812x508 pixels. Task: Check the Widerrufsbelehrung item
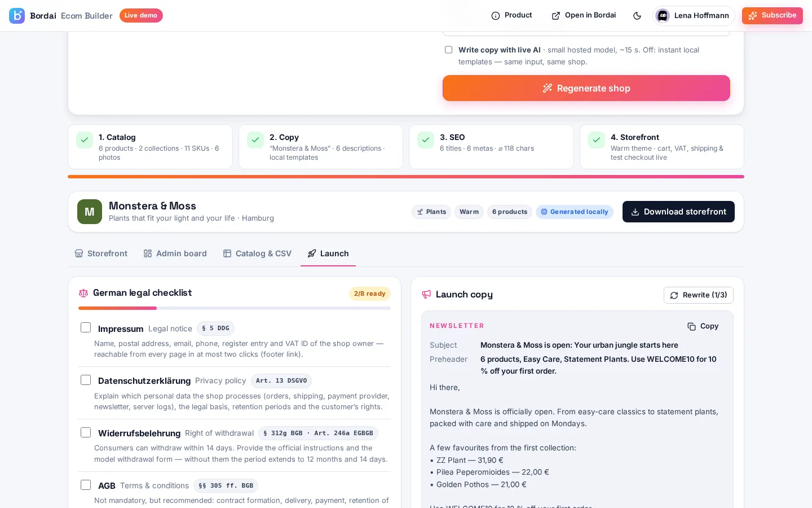click(x=86, y=432)
